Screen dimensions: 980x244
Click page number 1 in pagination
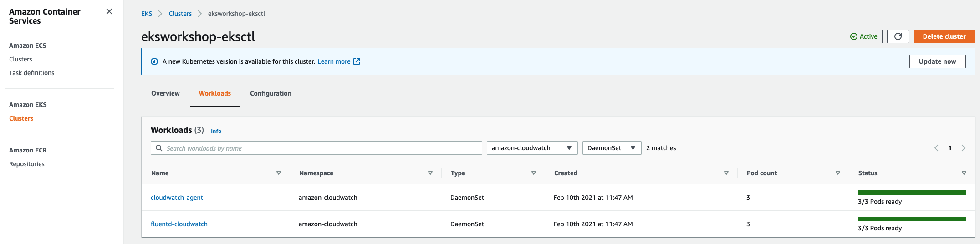coord(950,148)
